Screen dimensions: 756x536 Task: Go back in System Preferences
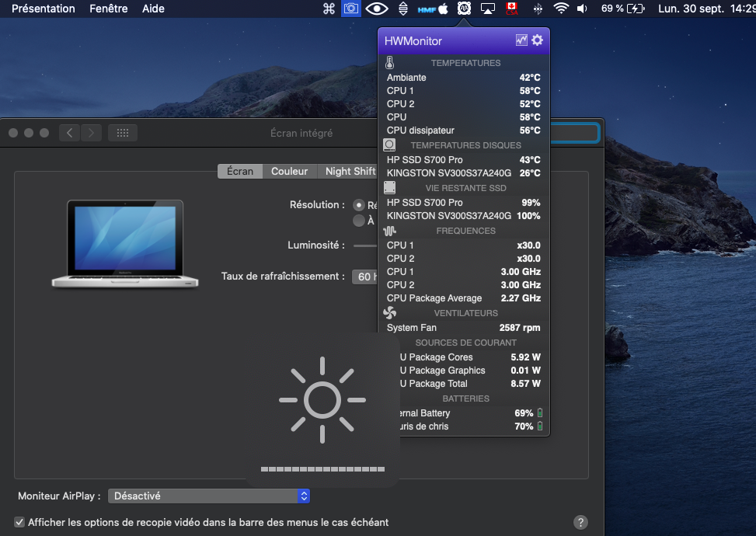(x=70, y=133)
